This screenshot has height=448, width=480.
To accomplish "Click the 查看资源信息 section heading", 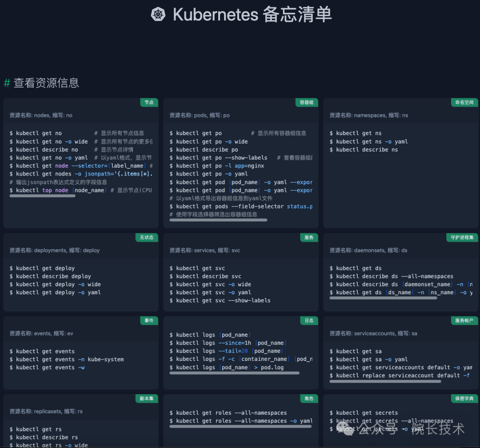I will click(46, 83).
